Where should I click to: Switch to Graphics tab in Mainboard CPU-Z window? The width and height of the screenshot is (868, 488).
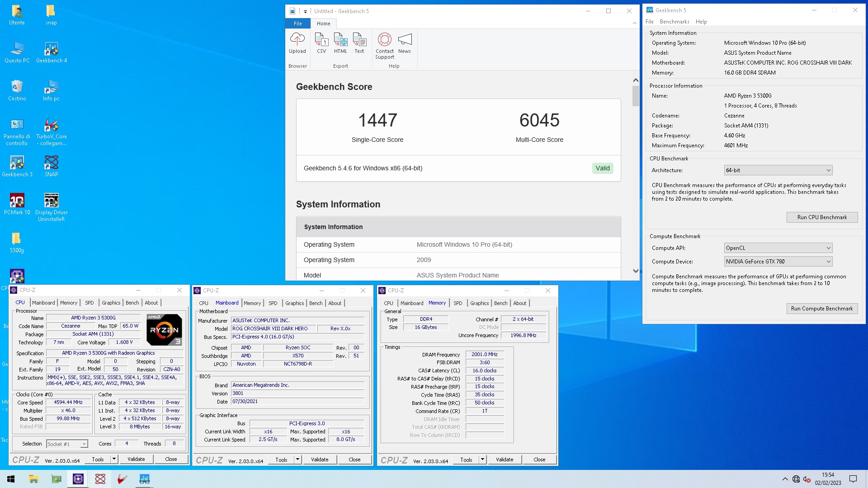pos(294,303)
